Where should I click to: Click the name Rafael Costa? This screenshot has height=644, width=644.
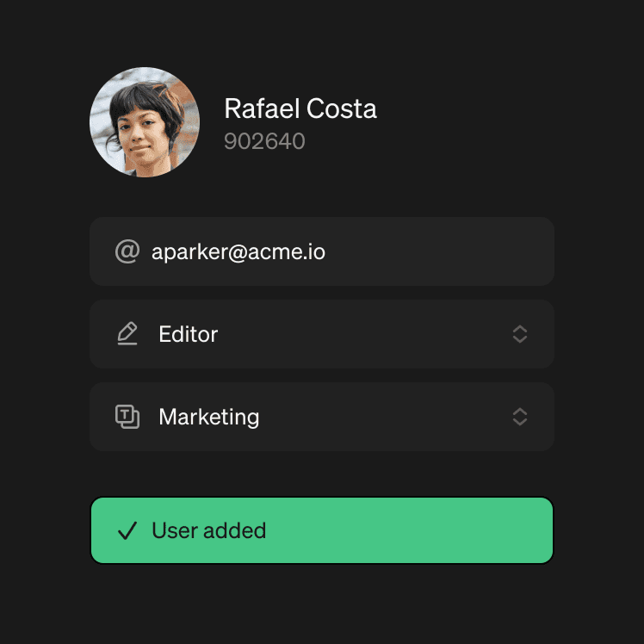(x=300, y=109)
